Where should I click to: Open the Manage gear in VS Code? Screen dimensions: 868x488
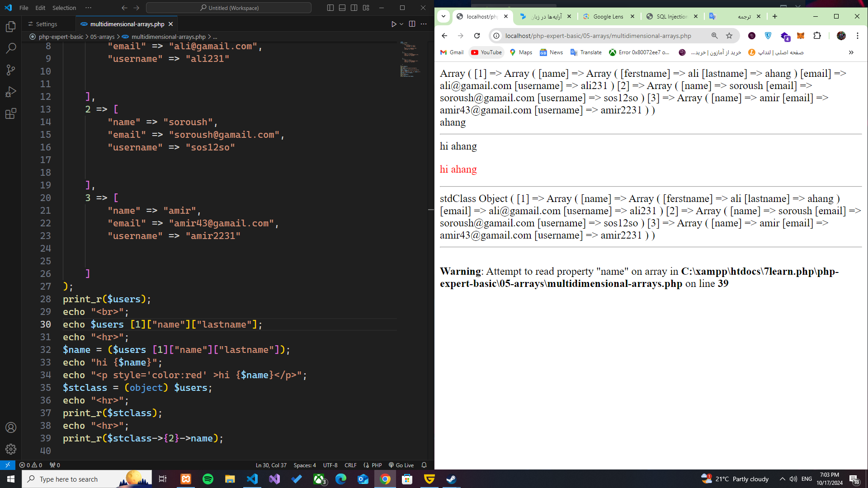pos(11,449)
